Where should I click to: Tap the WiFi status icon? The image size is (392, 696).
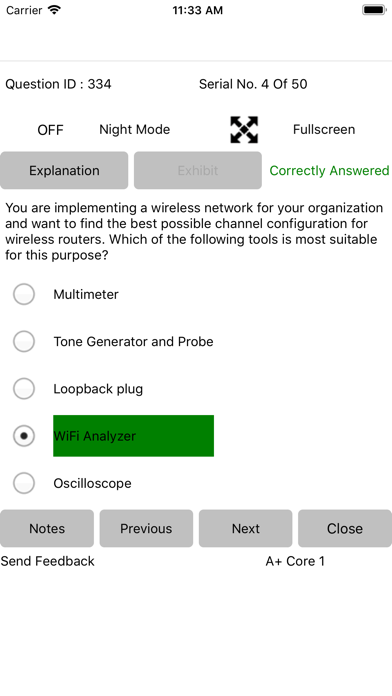(x=54, y=10)
